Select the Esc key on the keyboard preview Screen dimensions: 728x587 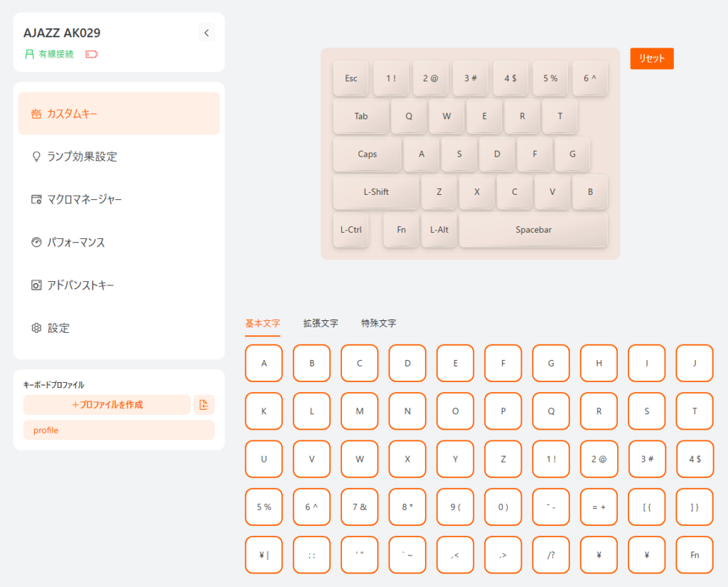tap(351, 78)
